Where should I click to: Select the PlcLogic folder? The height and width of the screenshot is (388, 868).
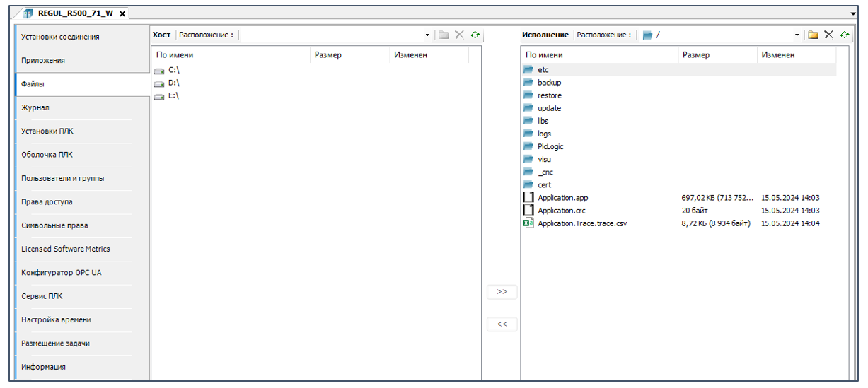coord(550,146)
